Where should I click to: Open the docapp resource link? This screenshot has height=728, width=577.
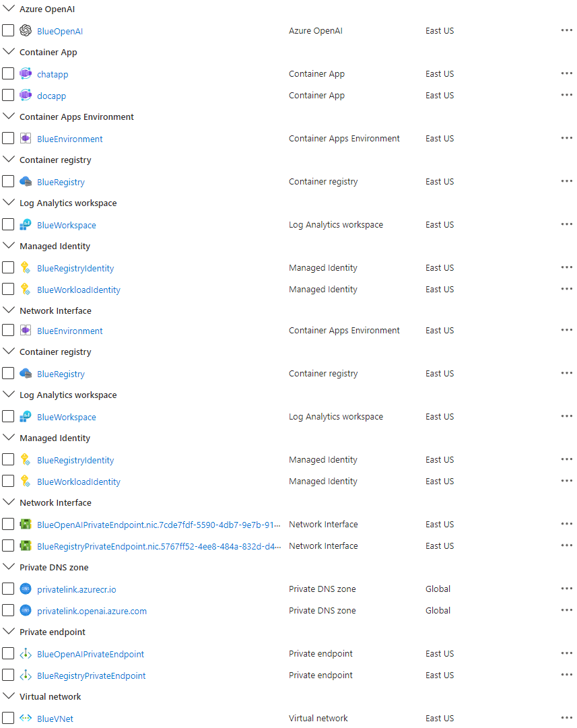pos(52,96)
